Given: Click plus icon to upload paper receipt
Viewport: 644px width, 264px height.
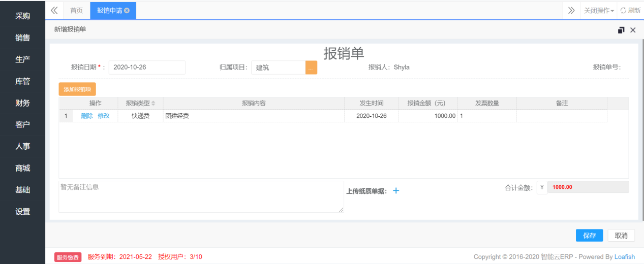Looking at the screenshot, I should click(x=396, y=191).
